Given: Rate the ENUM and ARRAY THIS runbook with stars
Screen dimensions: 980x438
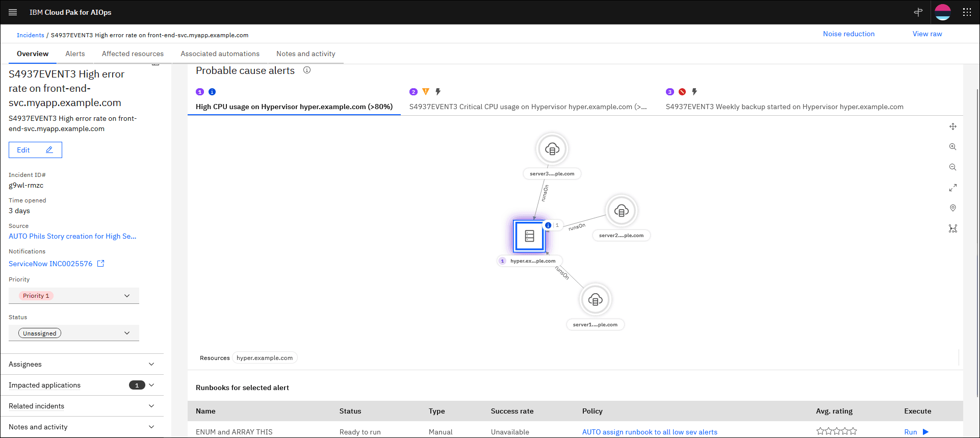Looking at the screenshot, I should pos(836,431).
